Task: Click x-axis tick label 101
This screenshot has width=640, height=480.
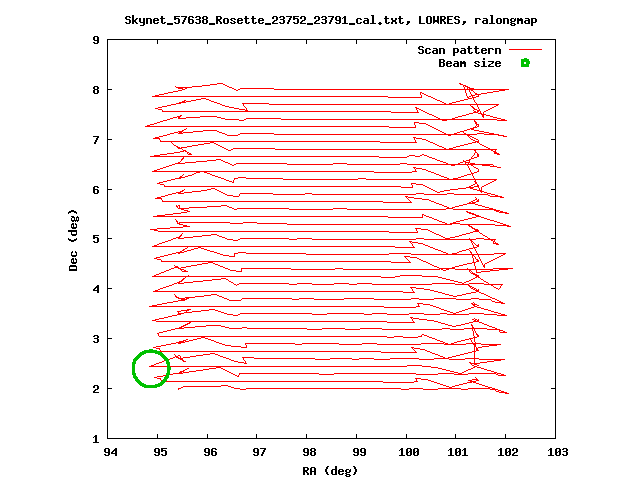Action: tap(458, 452)
